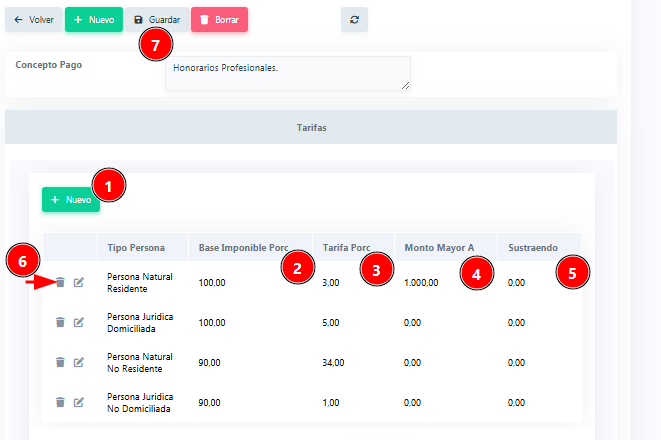
Task: Click the 1.000,00 Monto Mayor A cell
Action: [421, 283]
